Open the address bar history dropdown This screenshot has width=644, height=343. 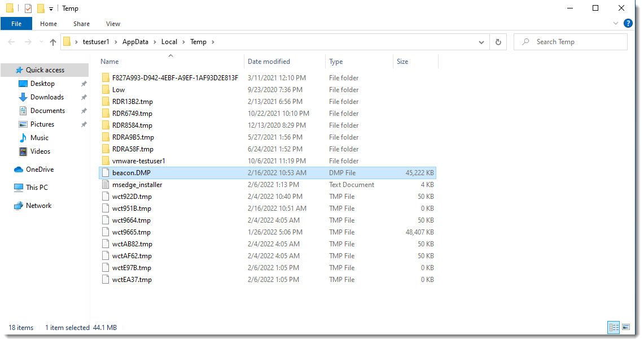tap(481, 42)
